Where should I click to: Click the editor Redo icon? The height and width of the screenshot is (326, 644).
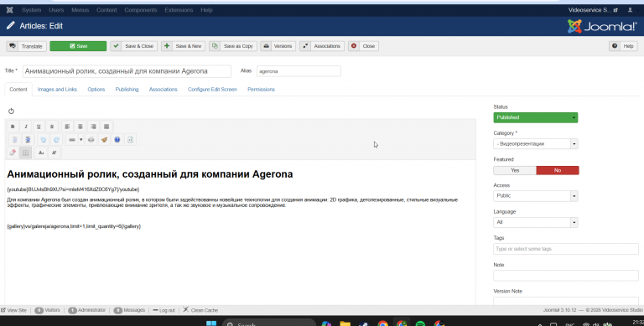(56, 140)
